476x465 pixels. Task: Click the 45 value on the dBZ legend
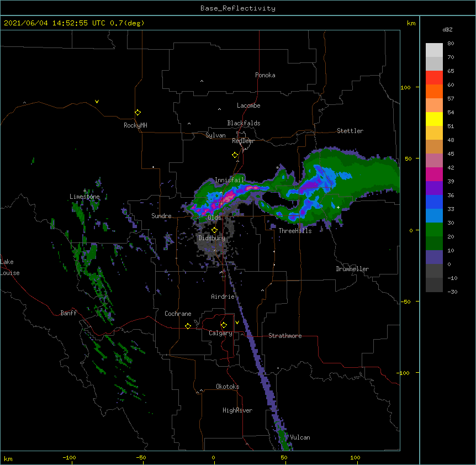[x=451, y=154]
